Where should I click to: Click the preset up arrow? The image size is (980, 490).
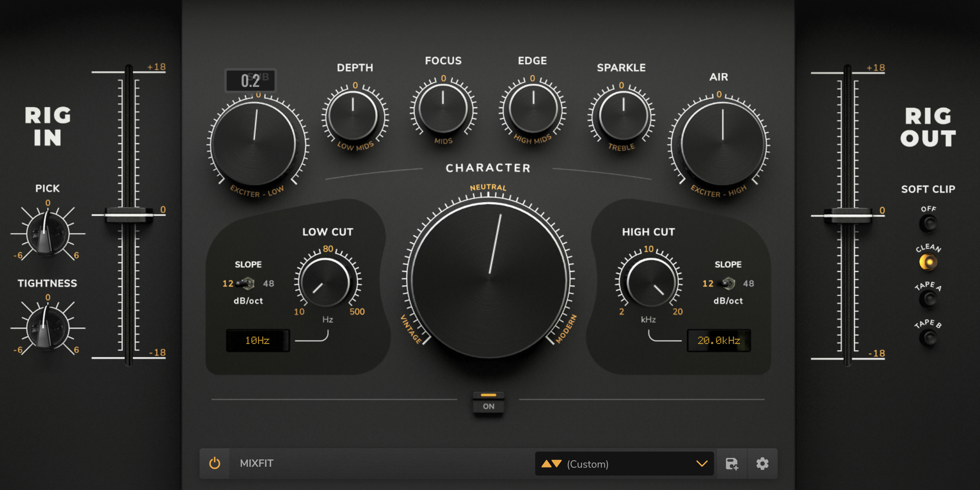(546, 464)
